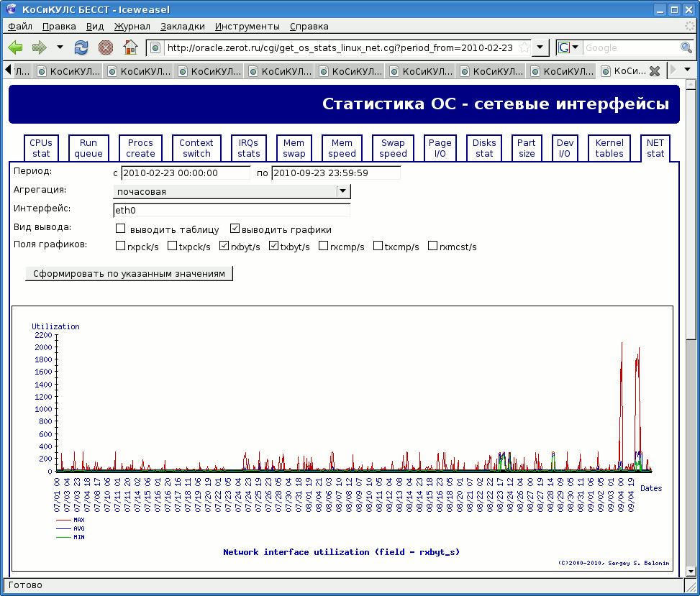The width and height of the screenshot is (700, 596).
Task: Open the Журнал menu
Action: (132, 27)
